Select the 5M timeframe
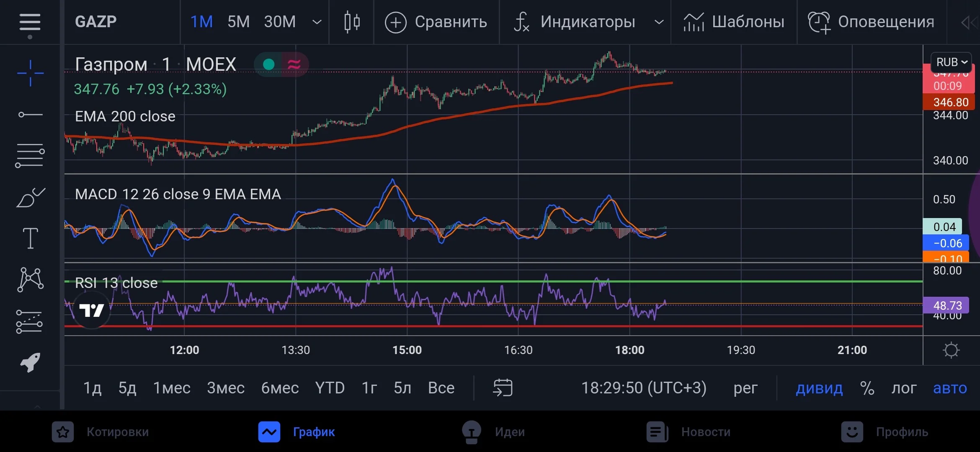This screenshot has width=980, height=452. pos(238,22)
